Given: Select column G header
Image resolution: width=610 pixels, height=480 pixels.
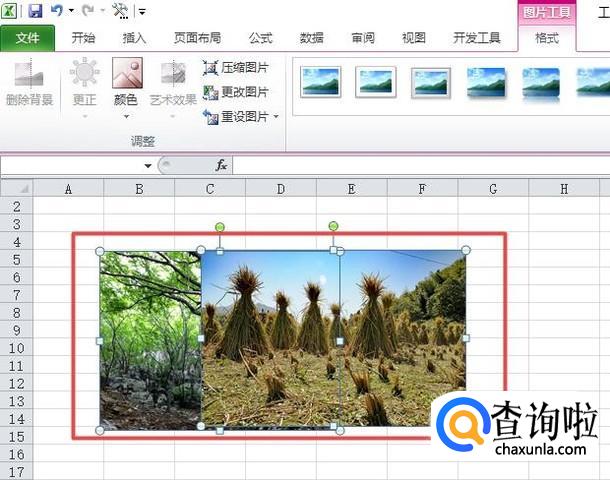Looking at the screenshot, I should coord(493,189).
